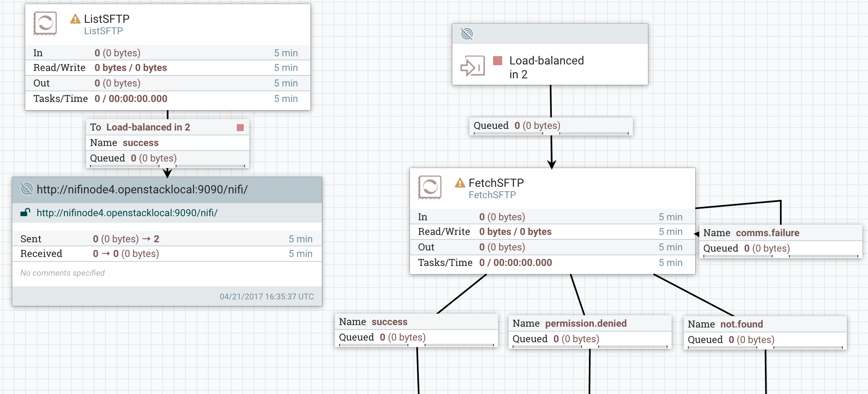Image resolution: width=868 pixels, height=394 pixels.
Task: Click the FetchSFTP processor icon
Action: click(x=430, y=187)
